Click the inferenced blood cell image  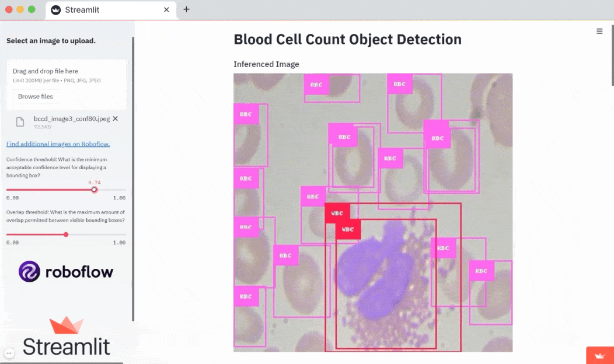(372, 212)
